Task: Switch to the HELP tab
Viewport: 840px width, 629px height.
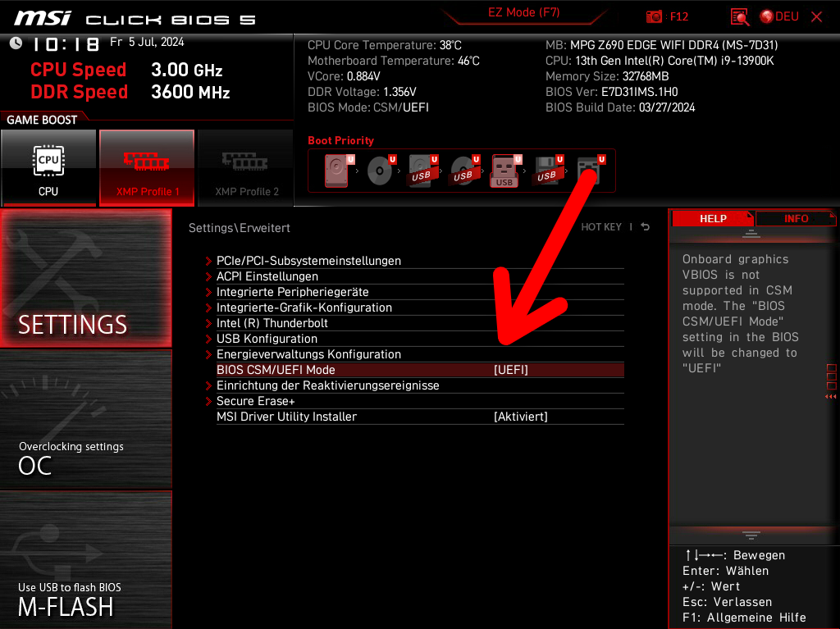Action: (x=713, y=219)
